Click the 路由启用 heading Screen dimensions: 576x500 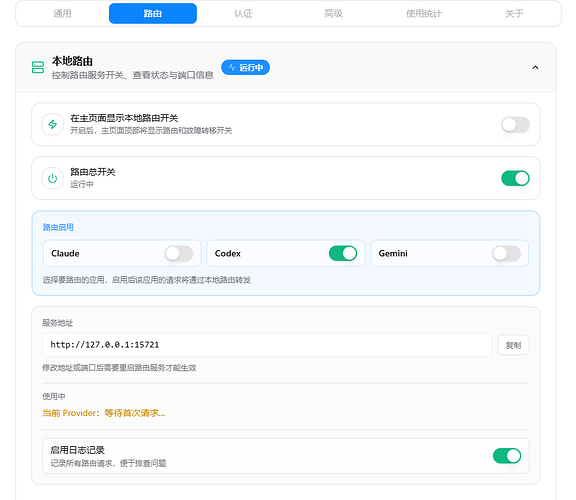click(58, 227)
